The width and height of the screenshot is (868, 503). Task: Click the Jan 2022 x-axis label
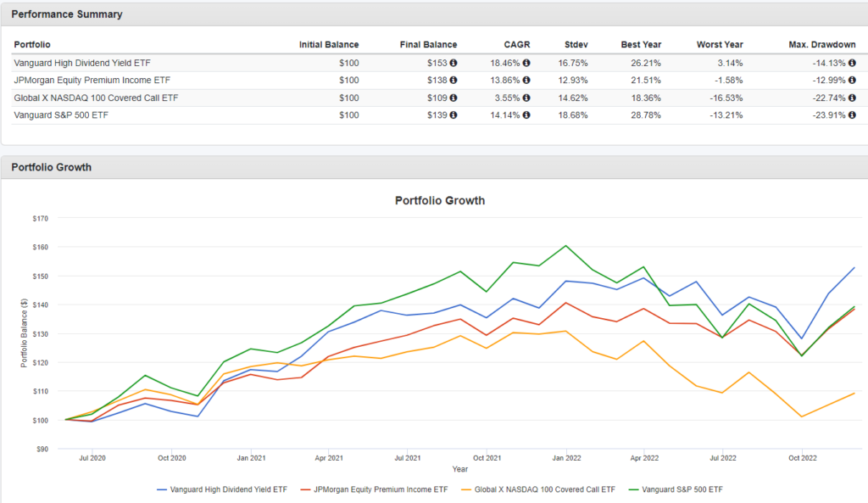pos(566,458)
